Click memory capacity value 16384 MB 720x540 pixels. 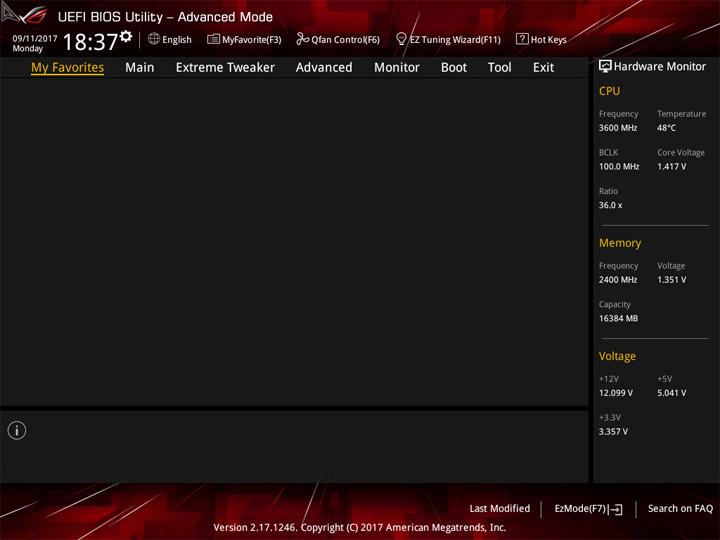618,318
